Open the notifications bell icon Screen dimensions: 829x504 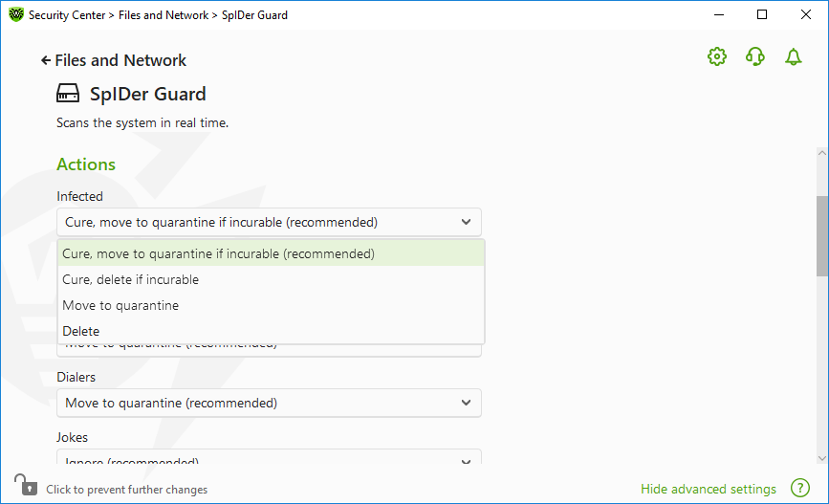793,56
